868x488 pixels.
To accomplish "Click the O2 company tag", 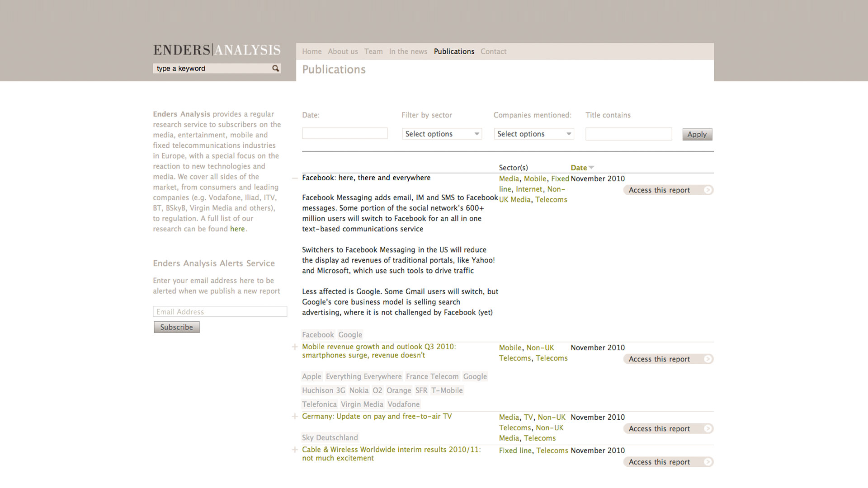I will tap(377, 391).
